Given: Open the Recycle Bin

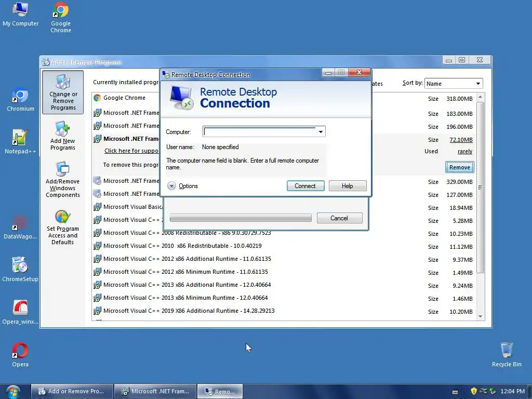Looking at the screenshot, I should click(x=507, y=355).
